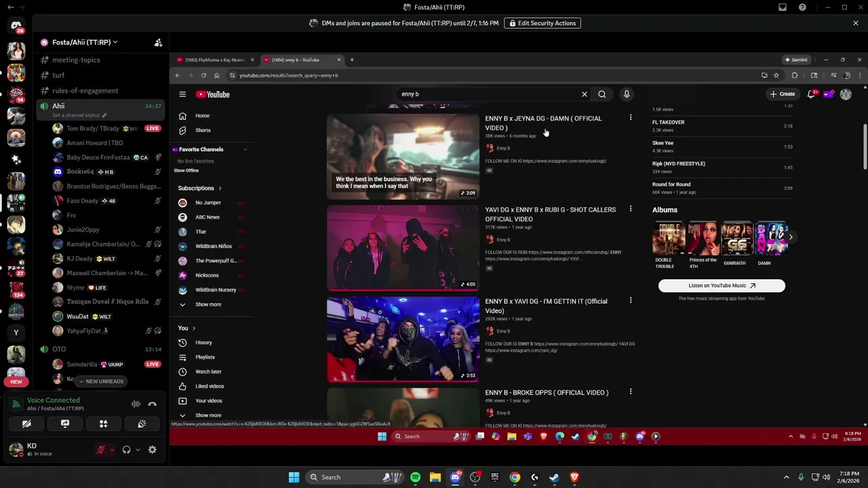Click the YouTube search magnifier button
The width and height of the screenshot is (868, 488).
602,94
